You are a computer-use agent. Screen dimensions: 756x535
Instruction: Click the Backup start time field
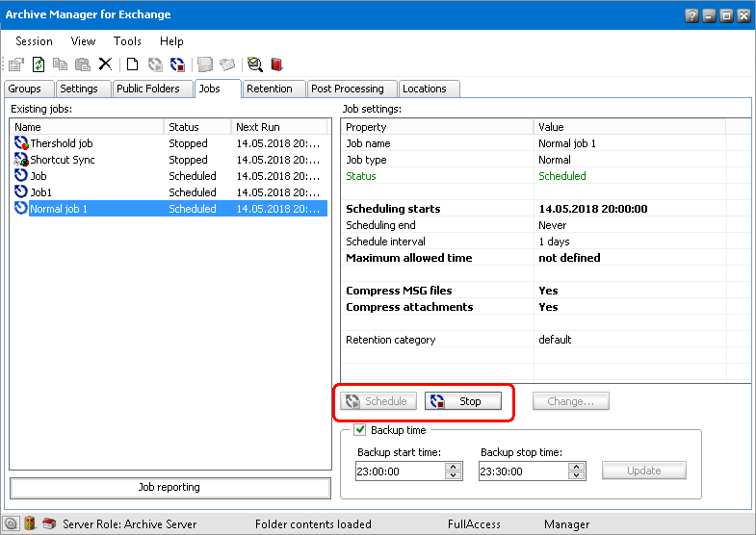point(399,471)
